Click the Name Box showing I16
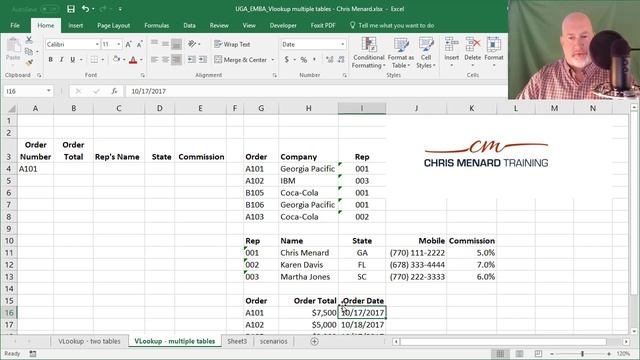Screen dimensions: 640x360 [24, 91]
